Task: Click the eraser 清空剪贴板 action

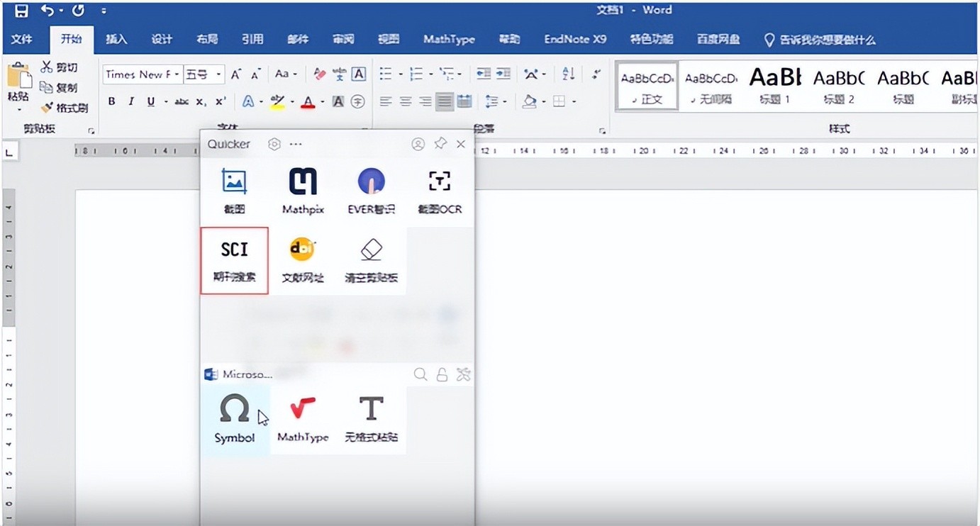Action: (x=371, y=259)
